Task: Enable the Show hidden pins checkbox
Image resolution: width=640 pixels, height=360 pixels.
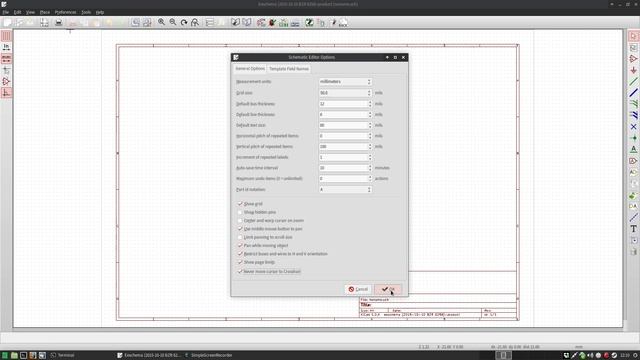Action: [x=240, y=212]
